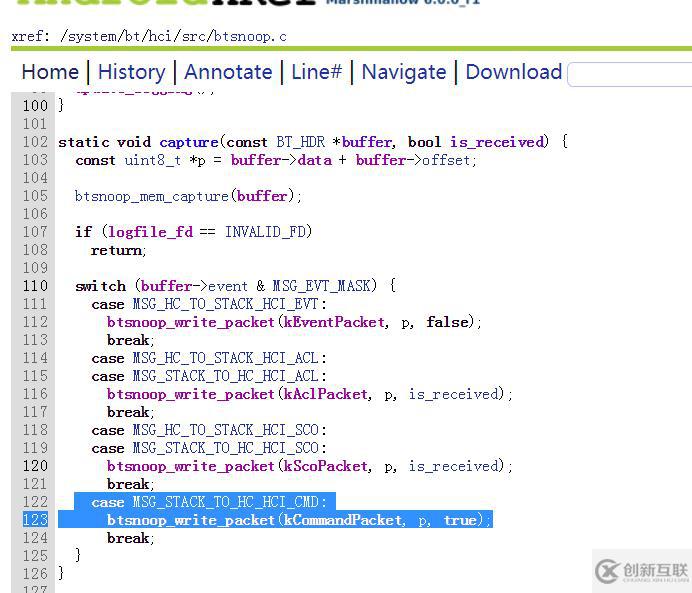The height and width of the screenshot is (593, 692).
Task: Click MSG_STACK_TO_HC_HCI_SCO case label
Action: click(225, 448)
